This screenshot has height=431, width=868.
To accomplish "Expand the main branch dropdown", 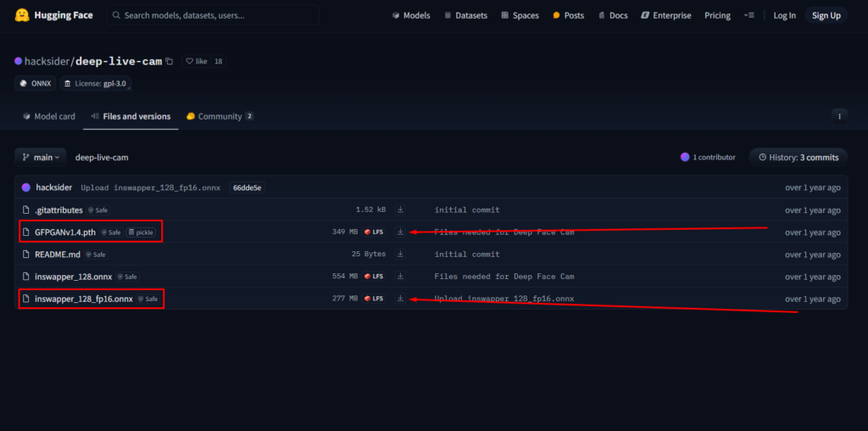I will pyautogui.click(x=41, y=158).
